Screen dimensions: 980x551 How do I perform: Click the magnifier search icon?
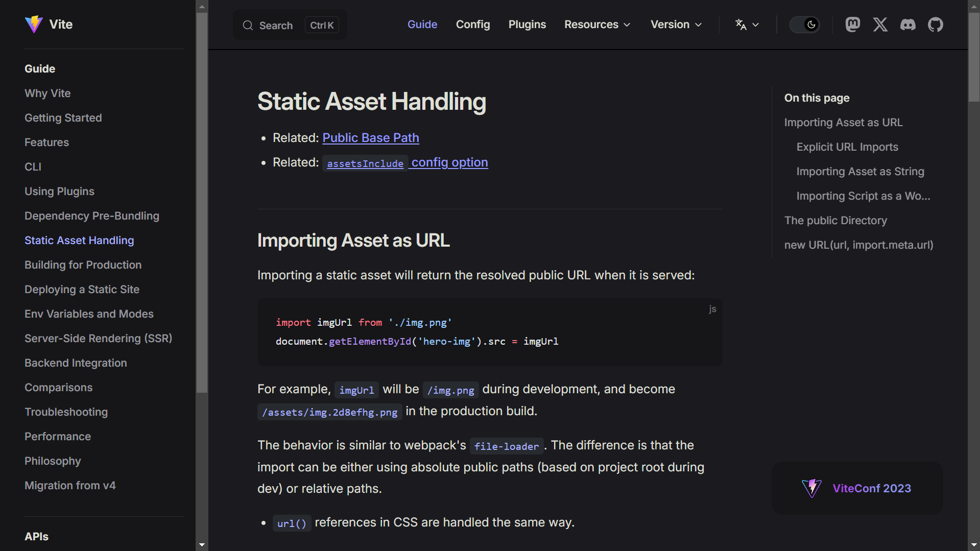[248, 26]
